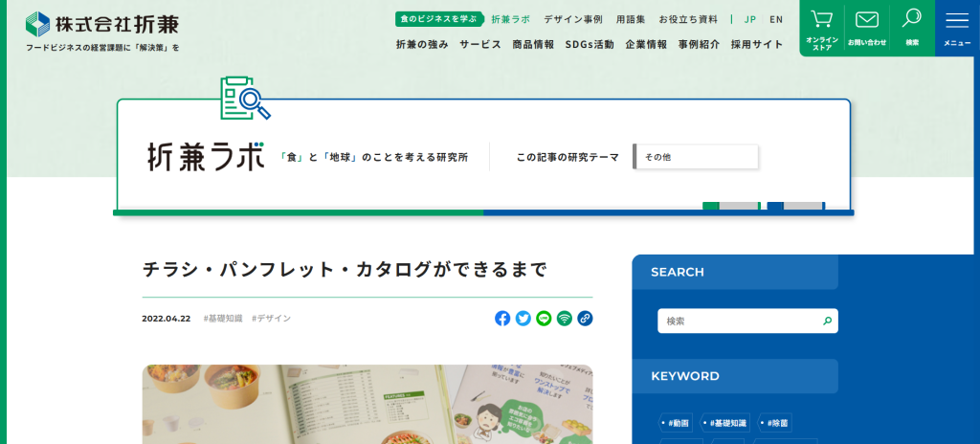Open the hamburger menu
This screenshot has height=444, width=980.
click(x=957, y=28)
